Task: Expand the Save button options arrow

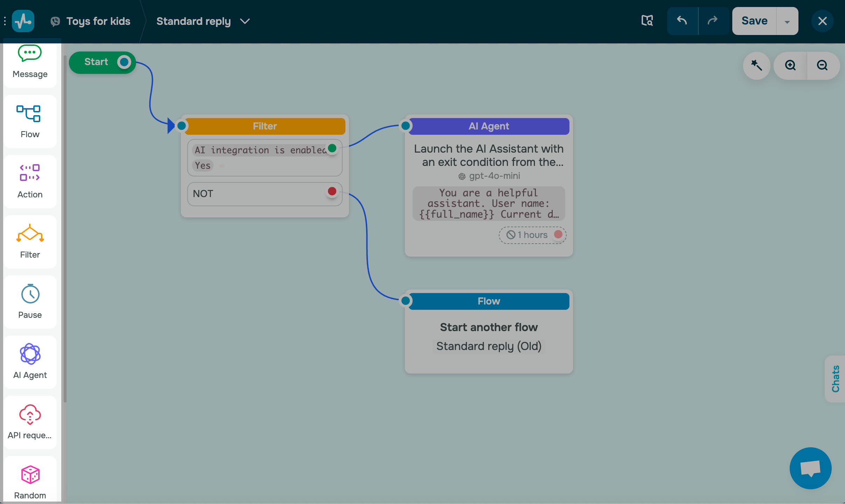Action: click(787, 21)
